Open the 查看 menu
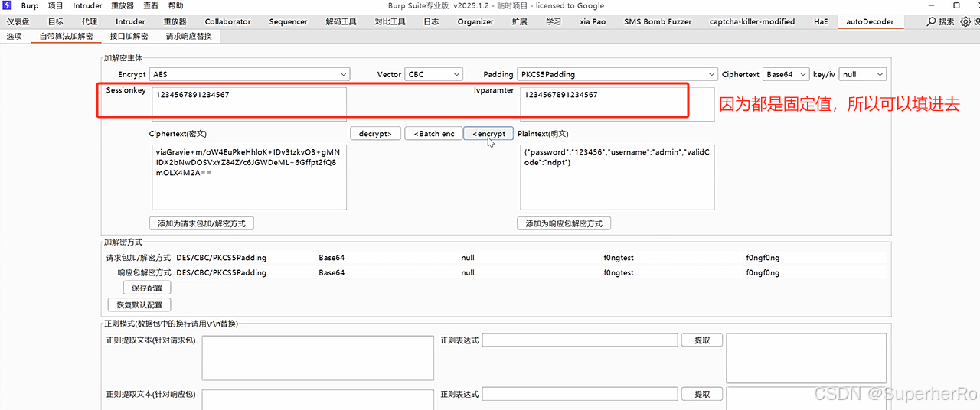 151,5
